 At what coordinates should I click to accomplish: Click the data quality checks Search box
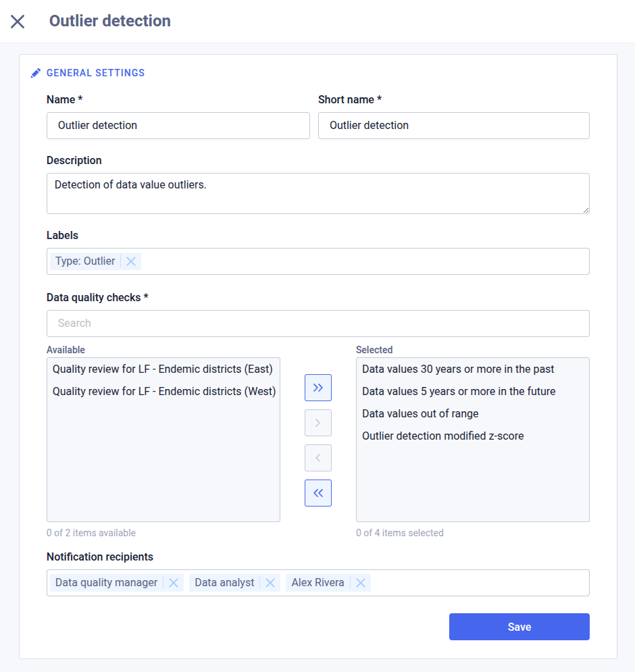(317, 324)
